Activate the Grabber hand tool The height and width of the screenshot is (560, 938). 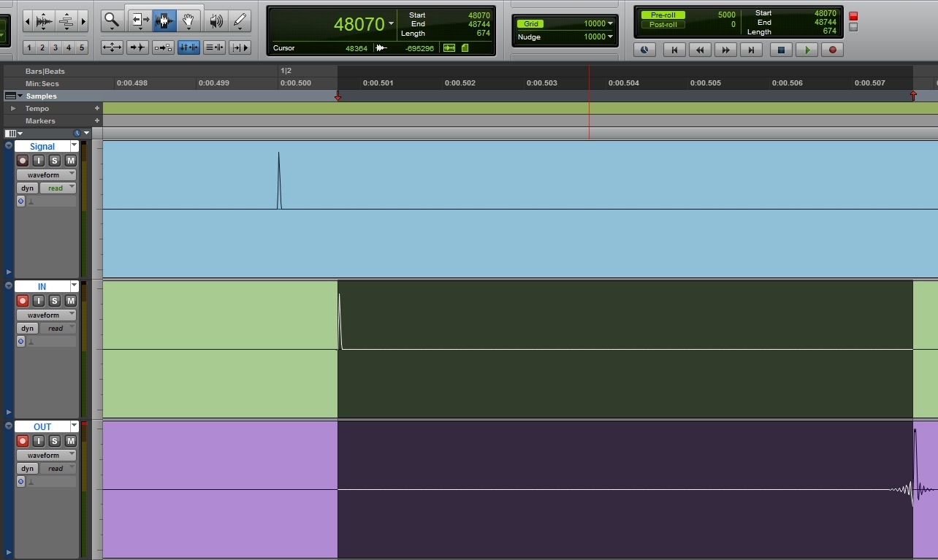(188, 20)
